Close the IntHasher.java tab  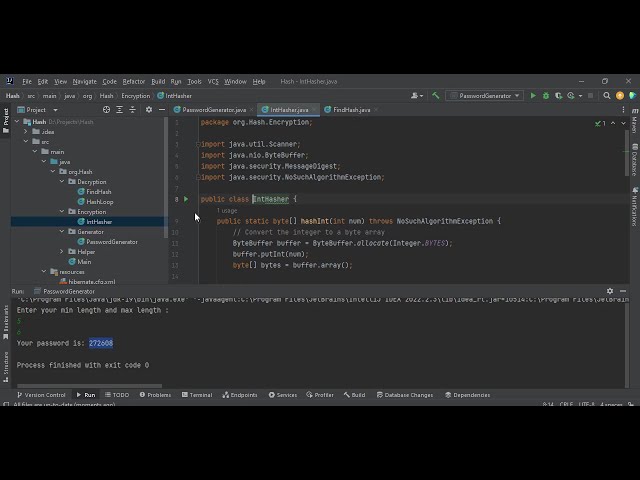[314, 110]
